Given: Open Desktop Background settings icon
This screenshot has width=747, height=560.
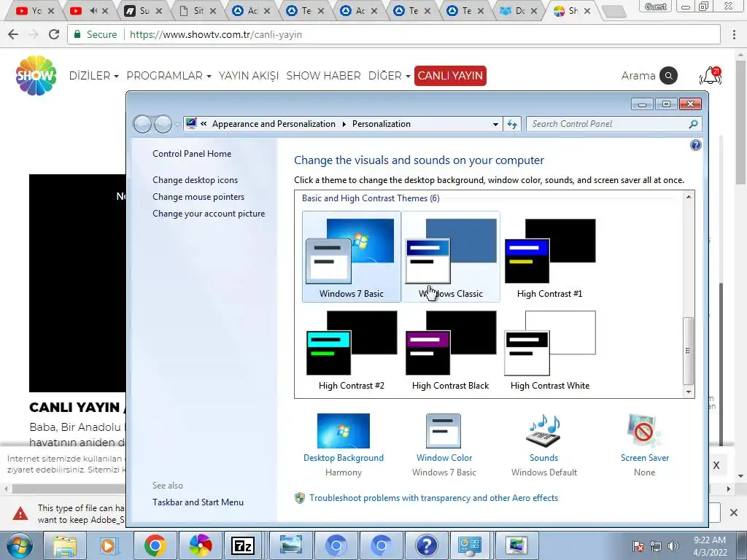Looking at the screenshot, I should point(344,430).
